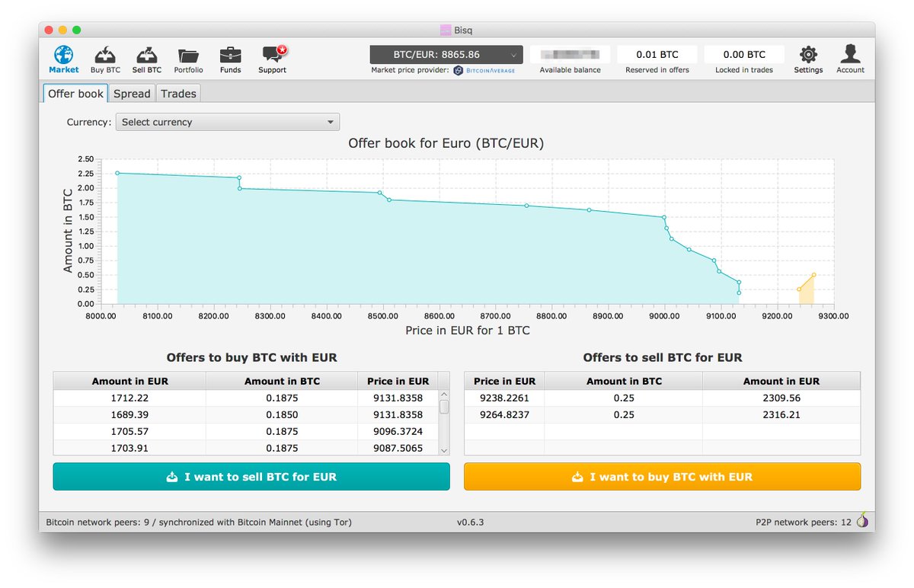Click I want to buy BTC with EUR
Image resolution: width=914 pixels, height=588 pixels.
[662, 477]
